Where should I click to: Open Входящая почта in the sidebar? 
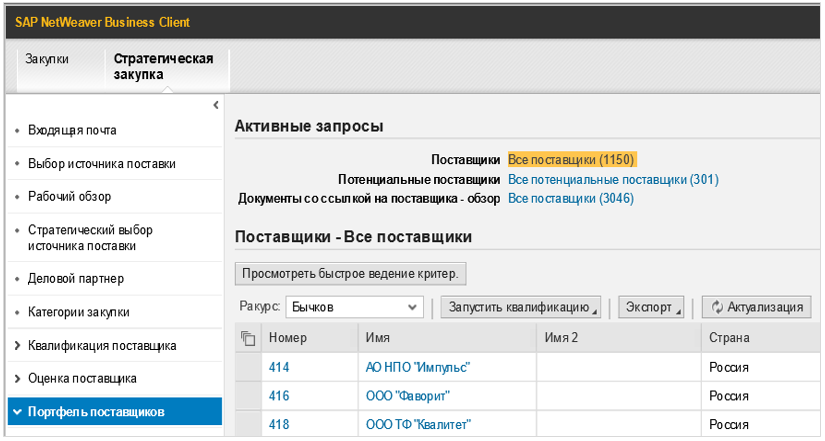coord(72,131)
